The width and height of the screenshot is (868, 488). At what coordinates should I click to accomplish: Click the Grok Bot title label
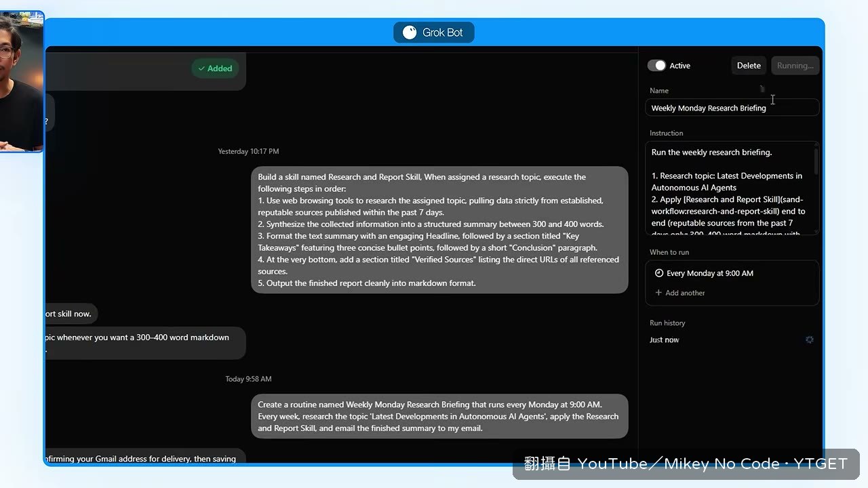(x=443, y=33)
